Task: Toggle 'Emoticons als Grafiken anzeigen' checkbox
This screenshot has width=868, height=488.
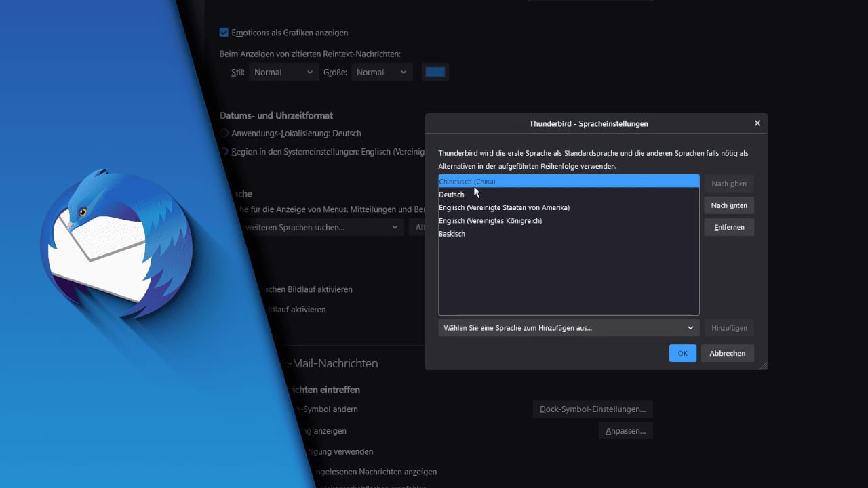Action: [224, 33]
